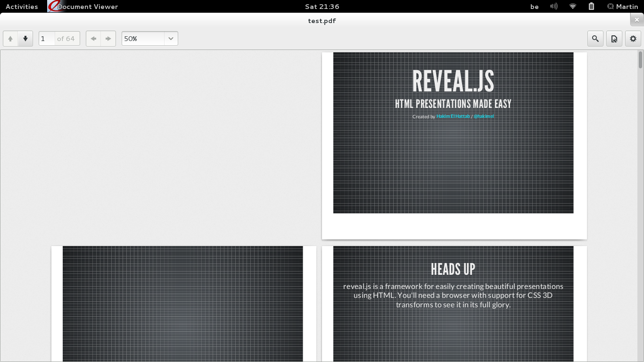Open the Martin user menu
644x362 pixels.
[x=623, y=7]
